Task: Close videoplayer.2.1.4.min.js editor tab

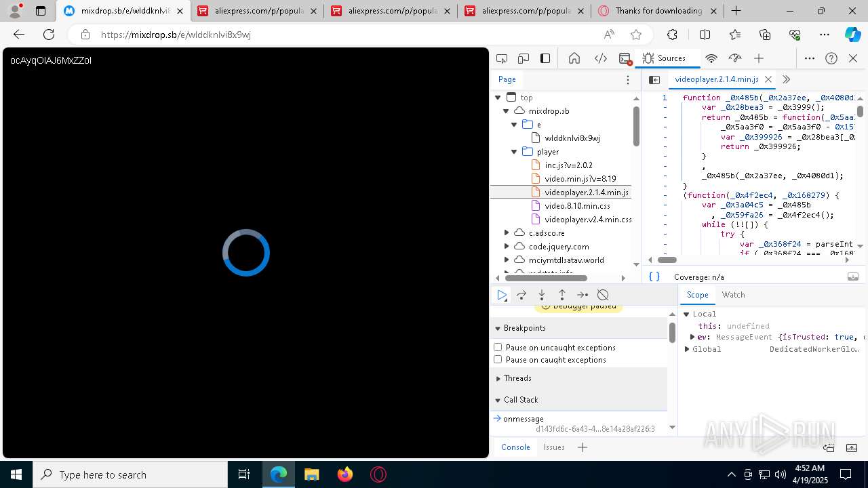Action: (x=768, y=79)
